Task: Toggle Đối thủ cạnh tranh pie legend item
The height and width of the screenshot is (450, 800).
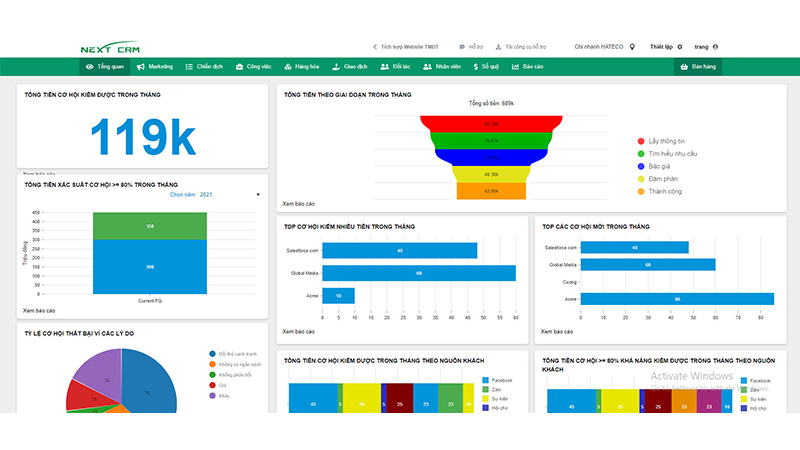Action: coord(212,353)
